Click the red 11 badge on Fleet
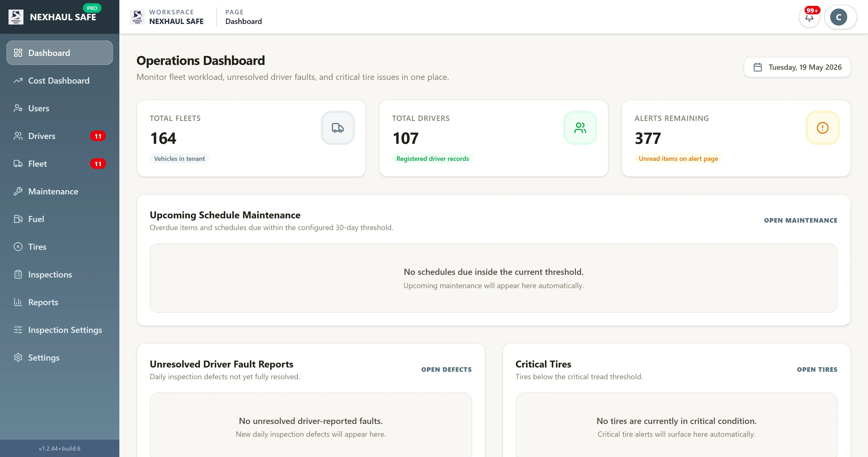This screenshot has width=868, height=457. (98, 164)
